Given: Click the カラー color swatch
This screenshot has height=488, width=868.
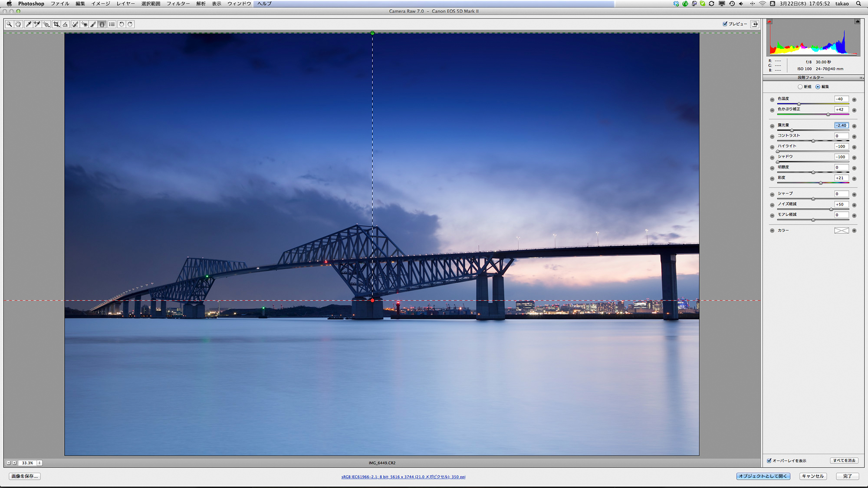Looking at the screenshot, I should pyautogui.click(x=841, y=230).
